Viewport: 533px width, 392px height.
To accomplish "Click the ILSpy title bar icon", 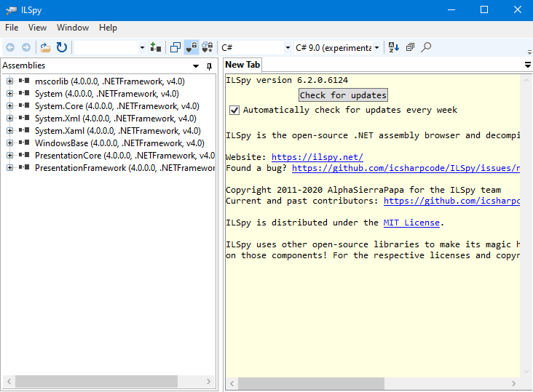I will (11, 10).
